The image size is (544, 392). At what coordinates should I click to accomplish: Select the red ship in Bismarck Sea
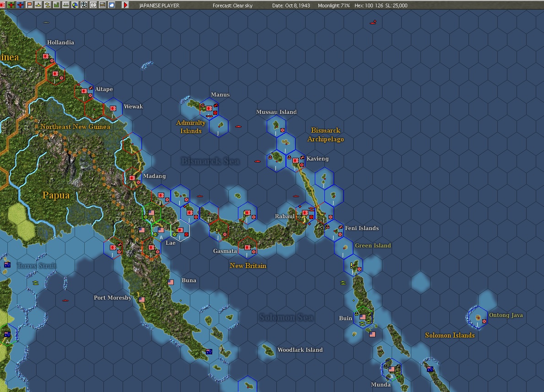point(258,161)
